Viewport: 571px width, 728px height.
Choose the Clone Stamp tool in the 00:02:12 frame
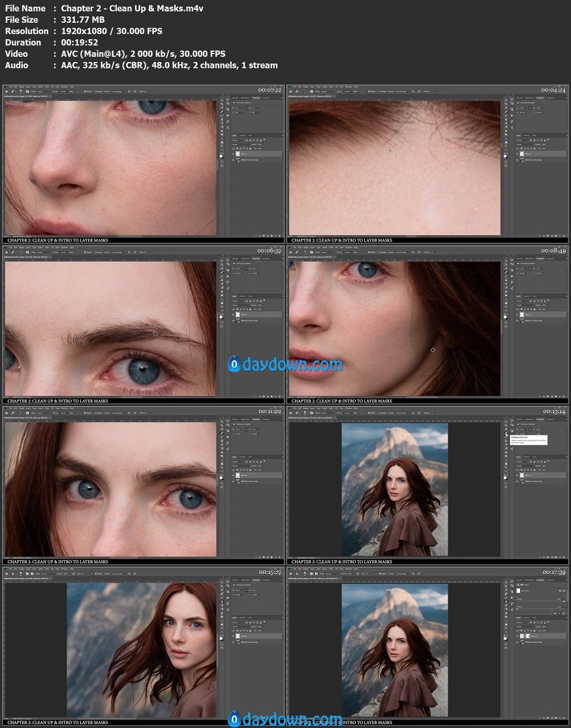pyautogui.click(x=222, y=119)
